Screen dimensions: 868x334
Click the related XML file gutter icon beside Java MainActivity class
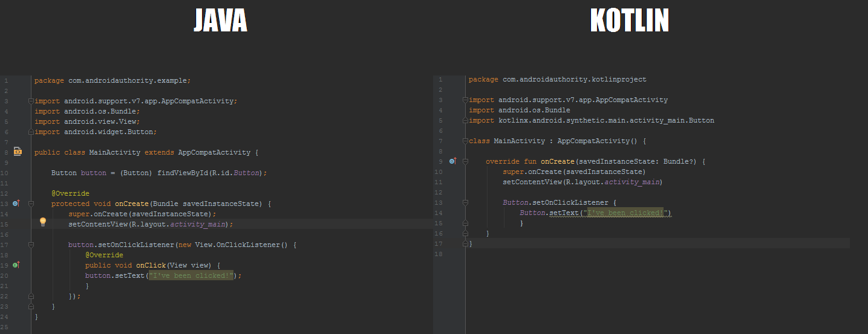(17, 152)
